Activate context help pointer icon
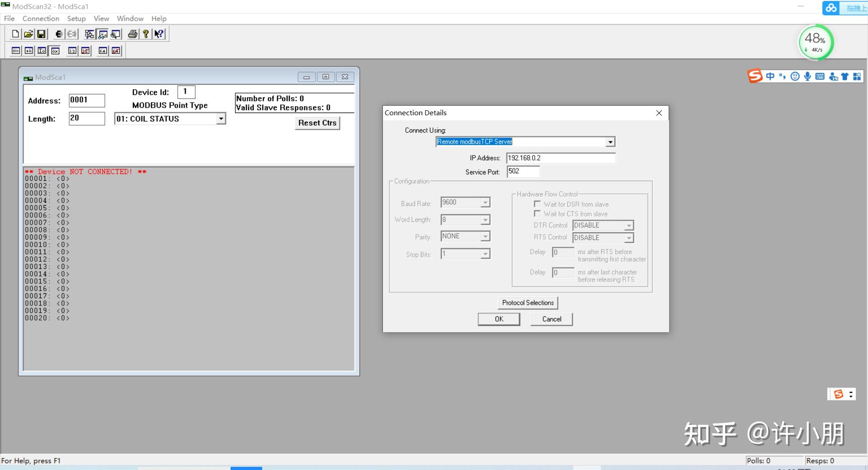Screen dimensions: 868x470 tap(159, 34)
